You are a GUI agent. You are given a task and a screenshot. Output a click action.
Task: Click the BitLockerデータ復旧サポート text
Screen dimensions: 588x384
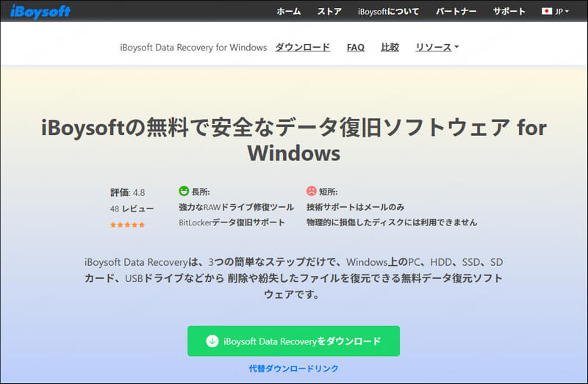232,222
